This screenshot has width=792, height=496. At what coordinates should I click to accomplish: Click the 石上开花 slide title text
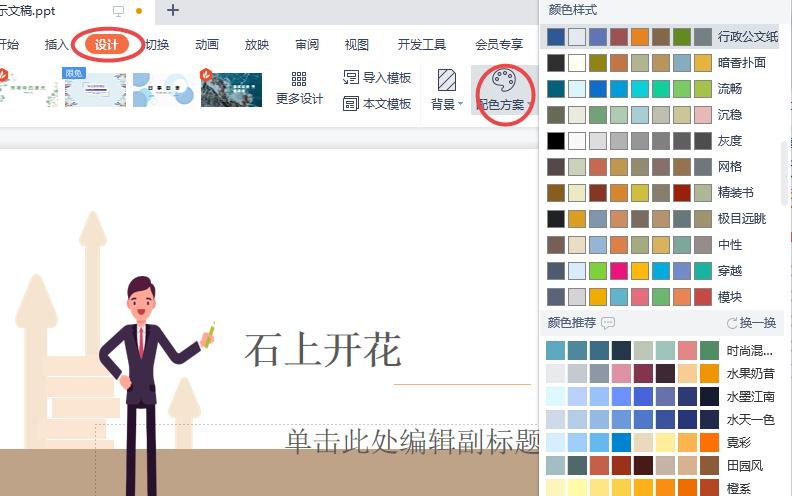(322, 350)
